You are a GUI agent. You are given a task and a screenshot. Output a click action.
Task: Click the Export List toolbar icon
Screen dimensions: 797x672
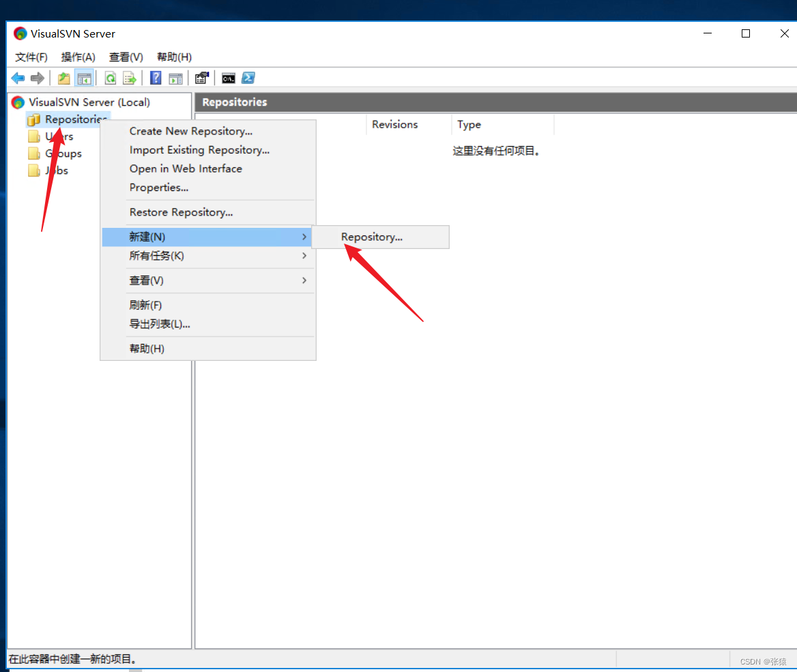(129, 78)
